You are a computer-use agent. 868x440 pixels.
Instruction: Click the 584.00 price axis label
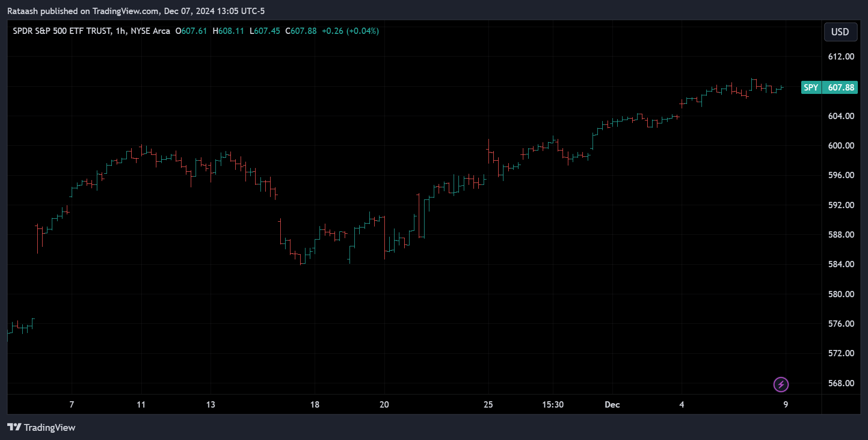[841, 264]
